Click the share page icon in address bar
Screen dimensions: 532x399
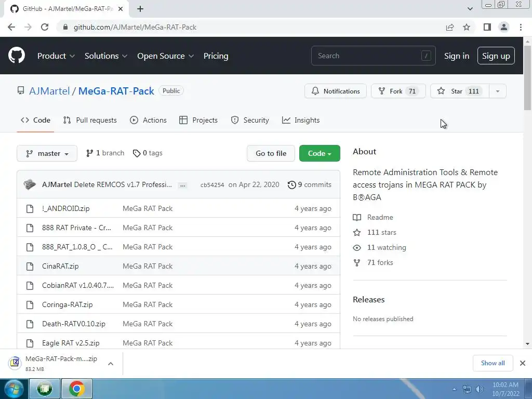pos(450,27)
